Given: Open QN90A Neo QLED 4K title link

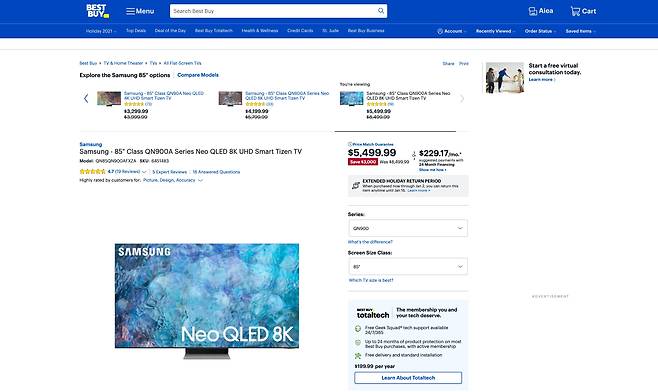Looking at the screenshot, I should 164,96.
